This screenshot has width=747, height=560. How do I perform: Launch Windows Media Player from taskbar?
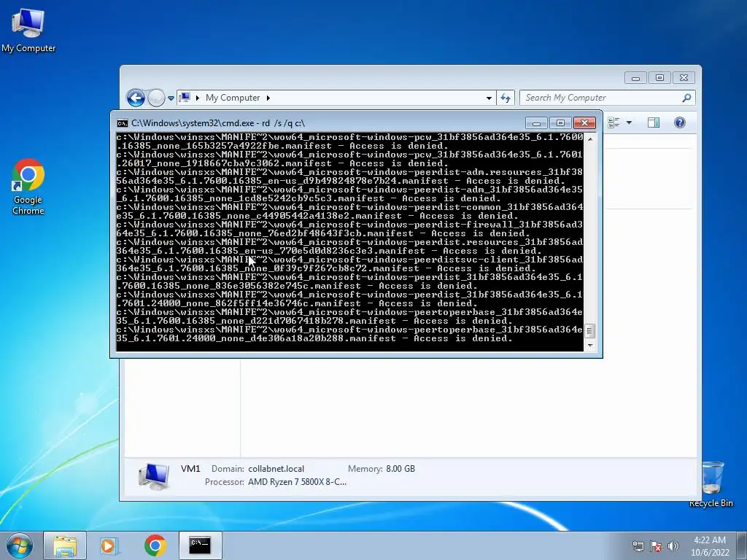tap(109, 545)
